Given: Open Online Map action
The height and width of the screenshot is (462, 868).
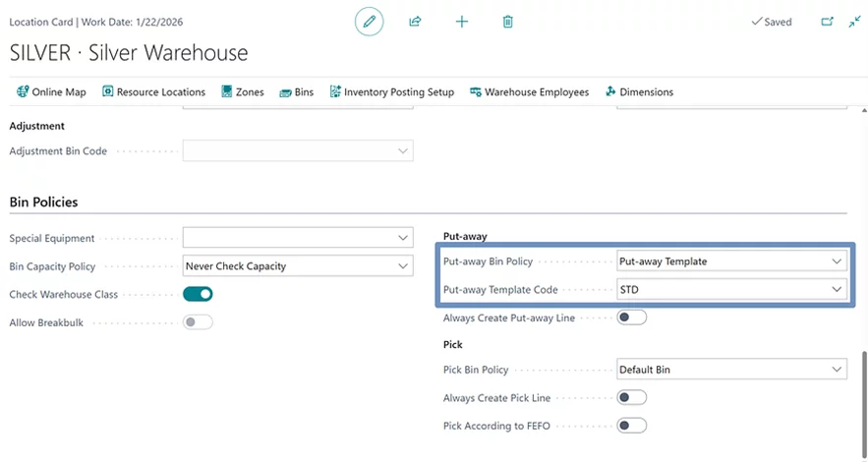Looking at the screenshot, I should click(x=51, y=91).
